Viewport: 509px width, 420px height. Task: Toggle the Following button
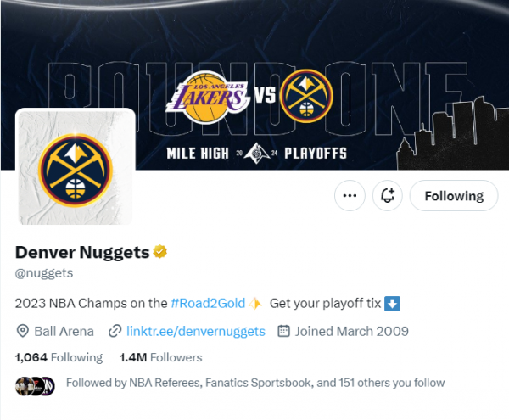(x=454, y=196)
